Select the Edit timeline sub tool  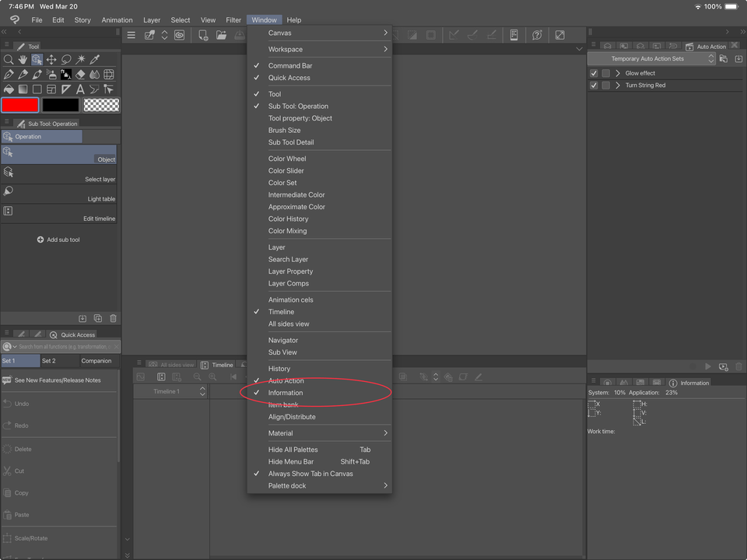point(59,214)
